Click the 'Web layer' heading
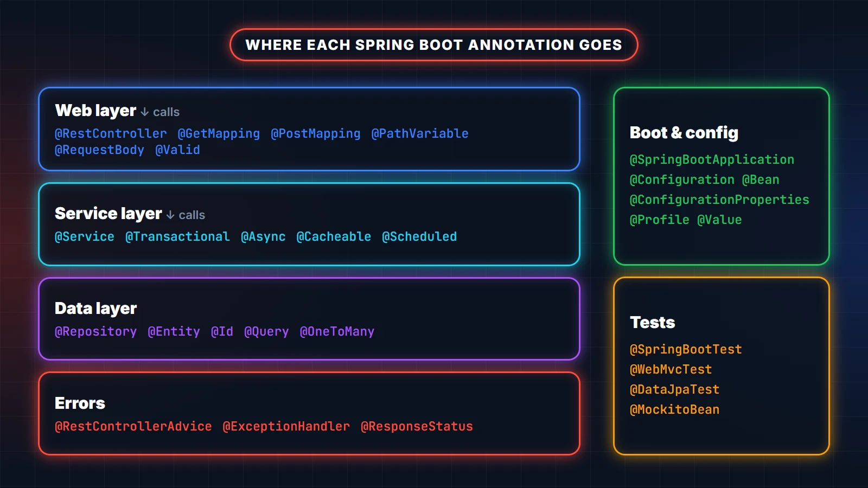This screenshot has height=488, width=868. tap(95, 111)
